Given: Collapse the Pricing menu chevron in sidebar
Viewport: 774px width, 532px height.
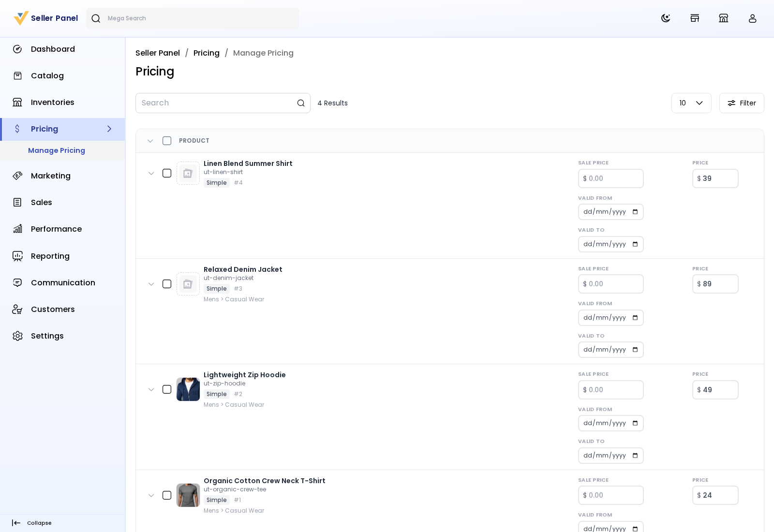Looking at the screenshot, I should pos(109,129).
